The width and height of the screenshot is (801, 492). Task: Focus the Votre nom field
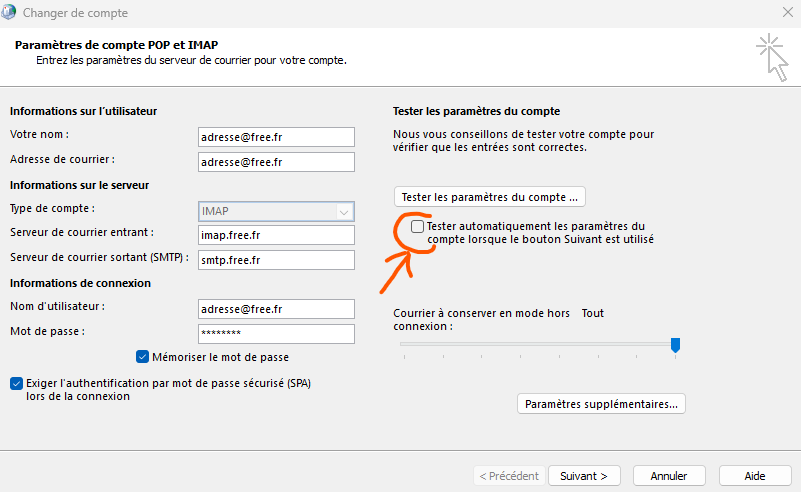276,137
